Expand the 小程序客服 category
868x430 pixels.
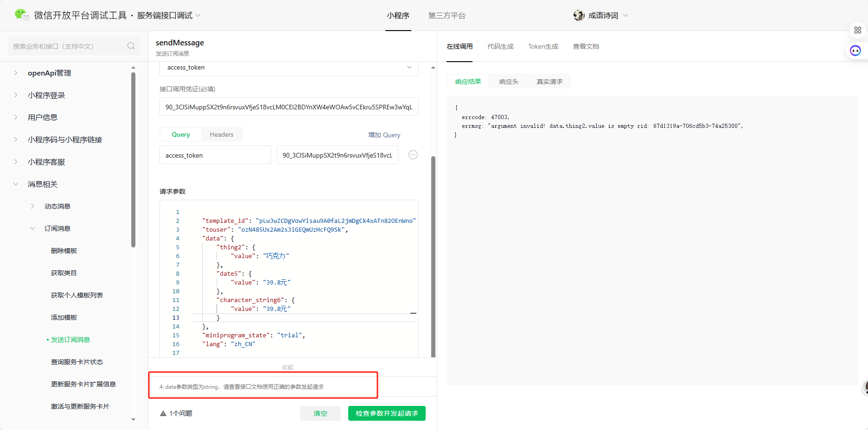(16, 162)
